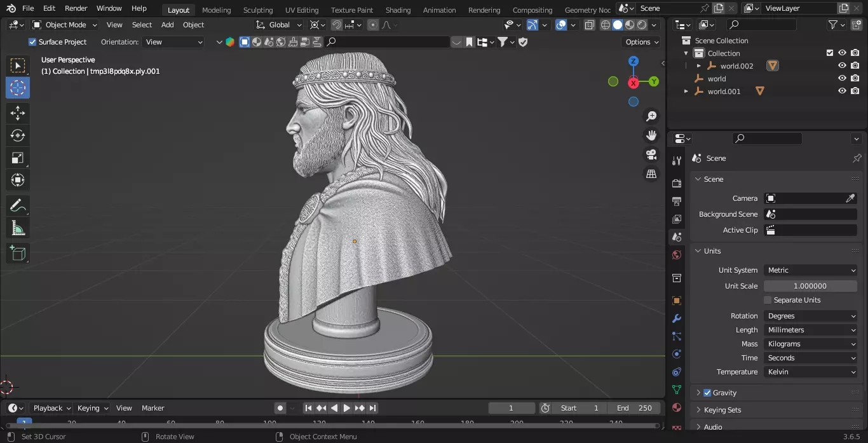Open the Rotation Degrees dropdown
The width and height of the screenshot is (868, 443).
point(810,316)
